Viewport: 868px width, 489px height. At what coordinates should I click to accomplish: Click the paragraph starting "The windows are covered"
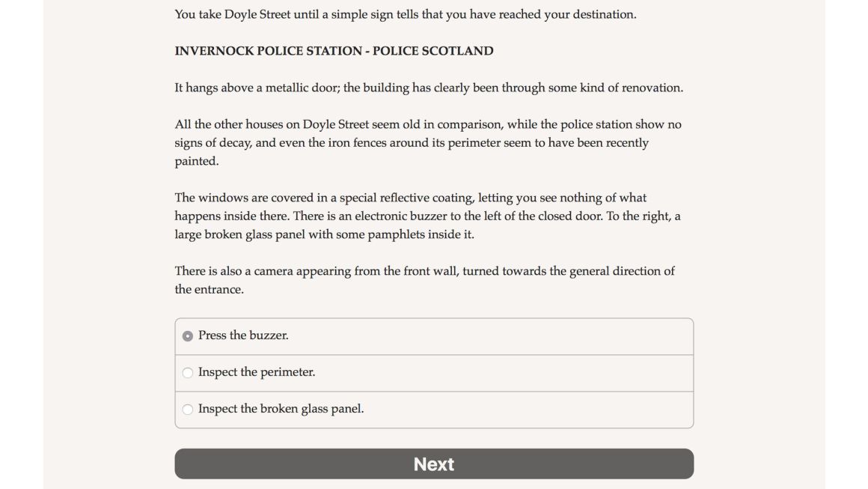(427, 216)
